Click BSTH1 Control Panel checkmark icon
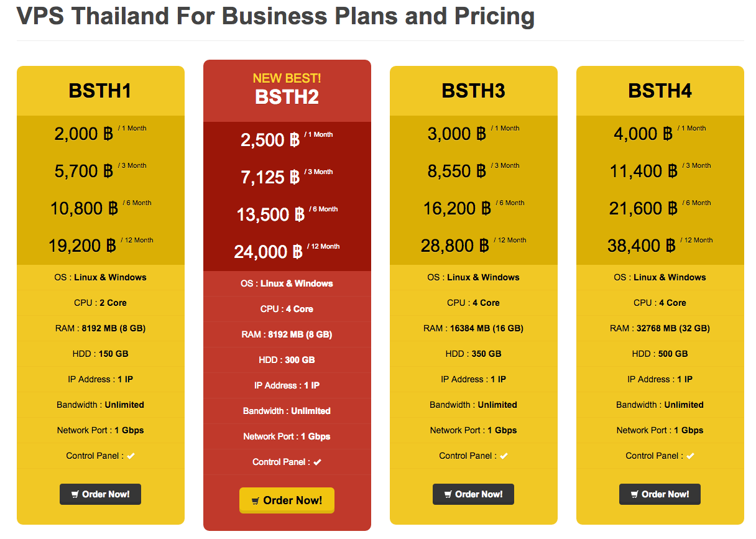Image resolution: width=756 pixels, height=539 pixels. coord(131,456)
